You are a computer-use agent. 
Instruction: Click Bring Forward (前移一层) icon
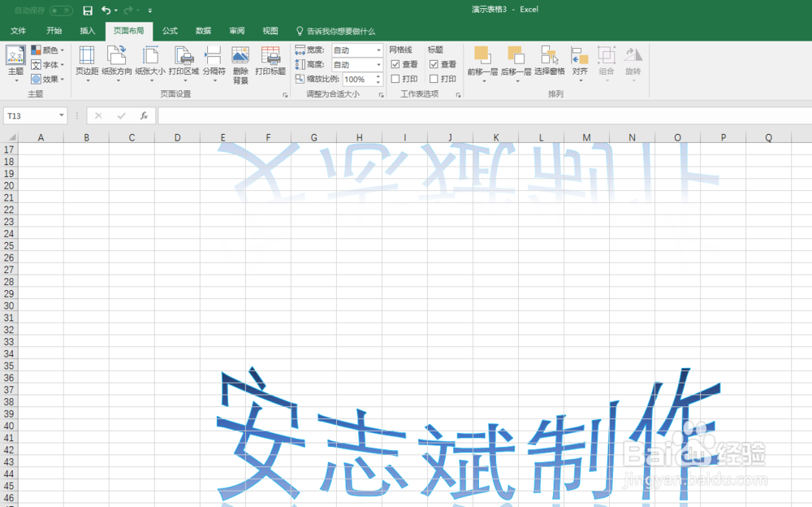(x=482, y=55)
